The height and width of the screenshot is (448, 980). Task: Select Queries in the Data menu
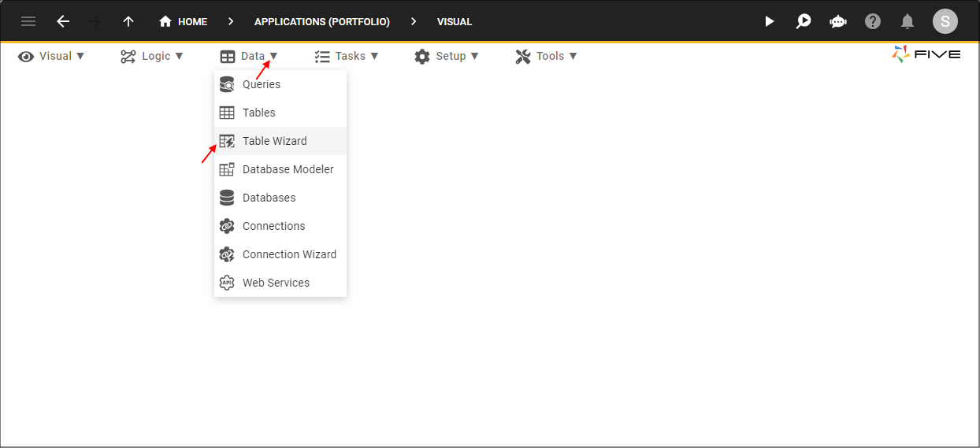point(261,84)
